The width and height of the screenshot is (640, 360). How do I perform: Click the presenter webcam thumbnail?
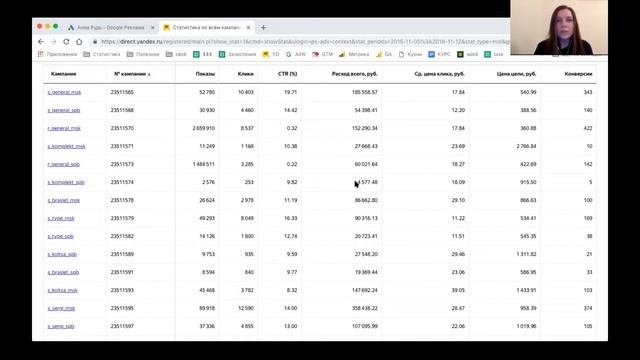(x=559, y=27)
